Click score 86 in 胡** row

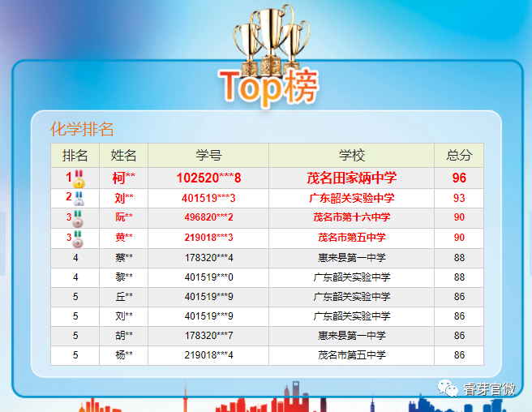pos(459,335)
